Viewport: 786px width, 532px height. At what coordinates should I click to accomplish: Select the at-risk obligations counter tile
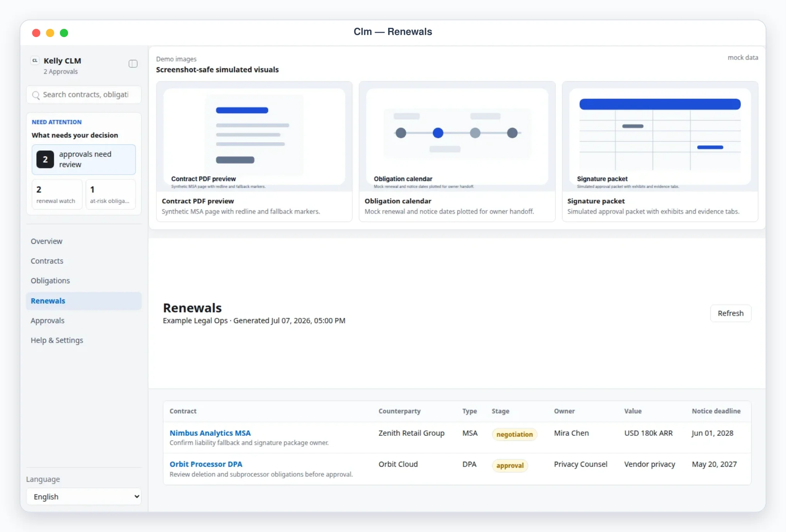tap(110, 194)
